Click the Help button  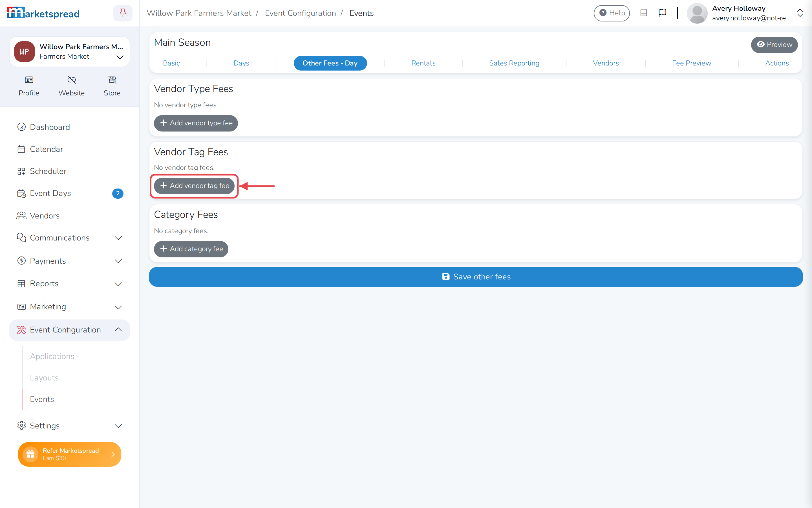click(612, 13)
